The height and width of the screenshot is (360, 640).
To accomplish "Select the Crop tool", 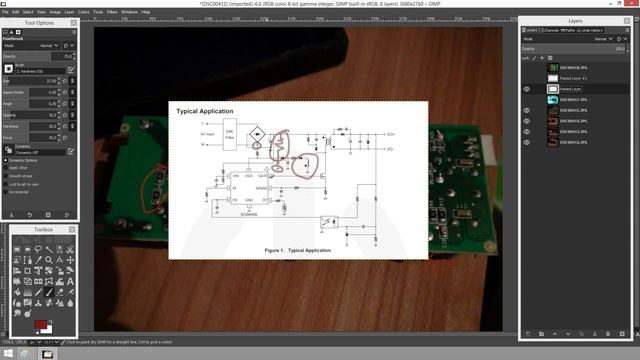I will (x=27, y=271).
